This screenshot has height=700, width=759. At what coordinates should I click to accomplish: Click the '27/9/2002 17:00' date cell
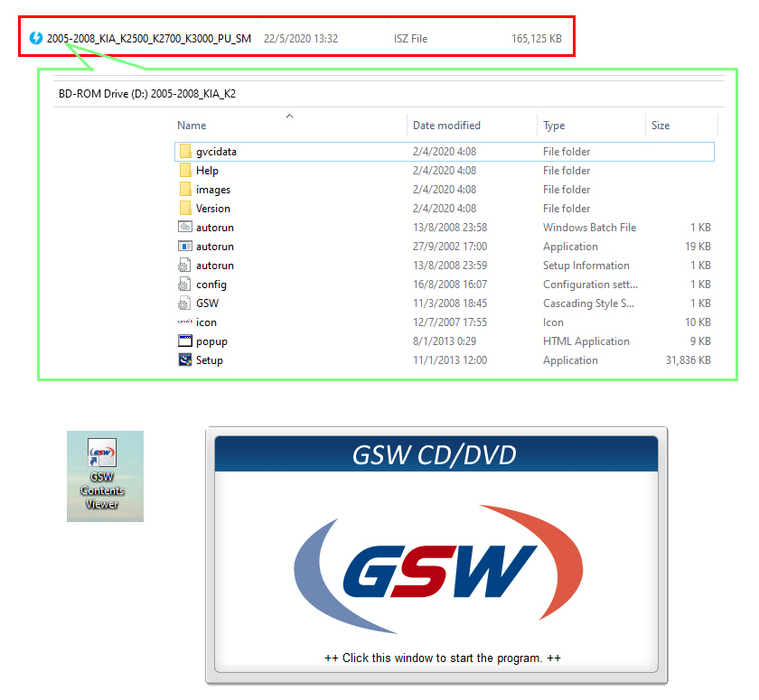450,247
